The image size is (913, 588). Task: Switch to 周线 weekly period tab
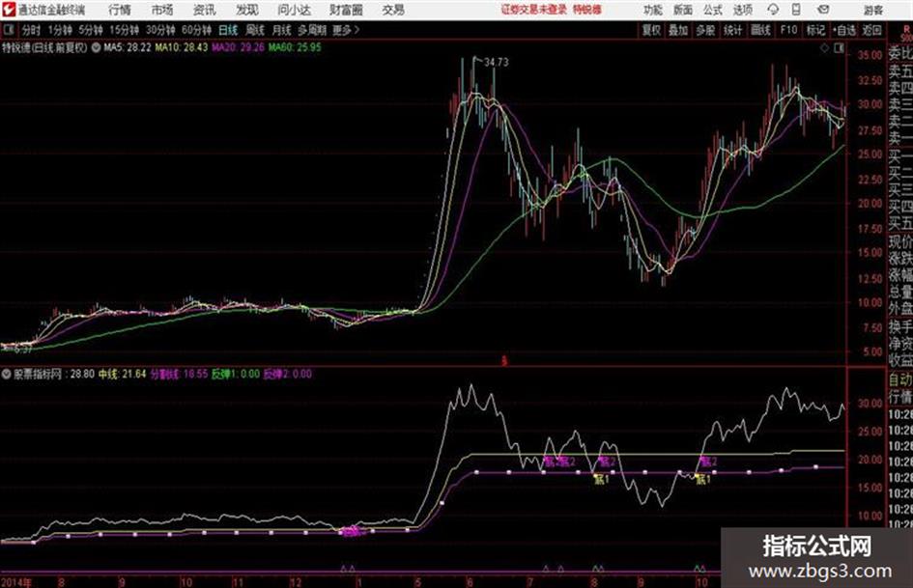(x=254, y=30)
